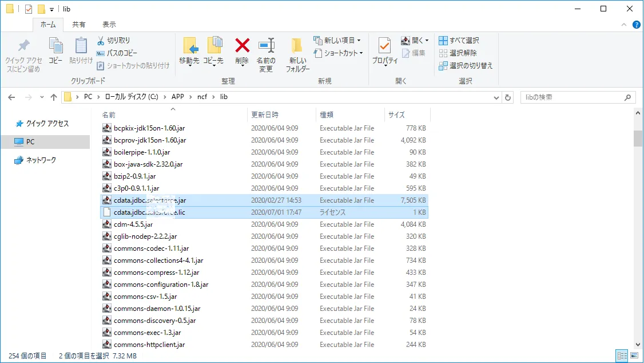Click the 削除 (delete) red X icon
Image resolution: width=644 pixels, height=363 pixels.
(x=242, y=46)
